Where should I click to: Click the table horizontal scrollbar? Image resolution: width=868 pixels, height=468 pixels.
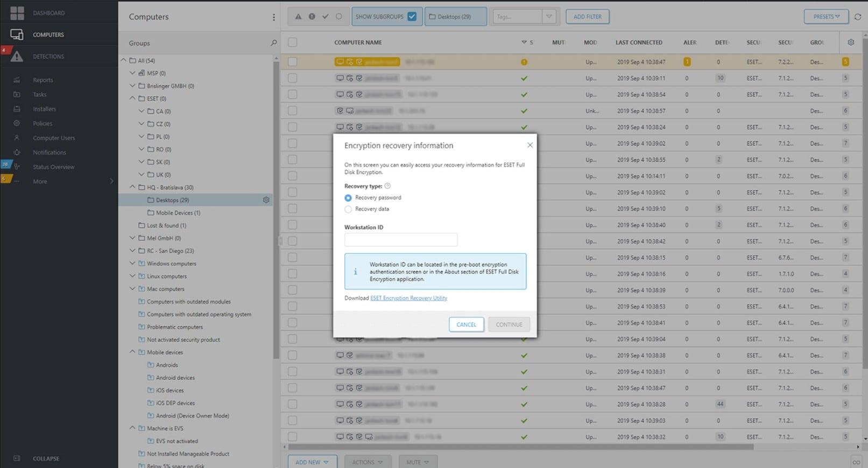[x=520, y=447]
